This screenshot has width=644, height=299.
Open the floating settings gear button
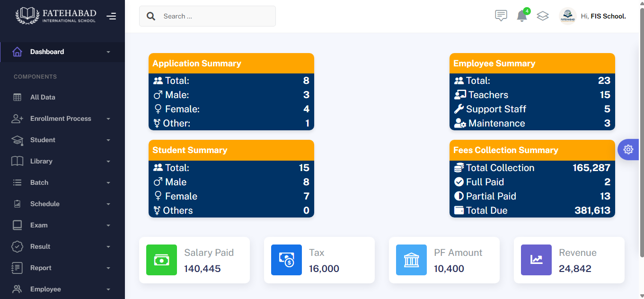(628, 149)
